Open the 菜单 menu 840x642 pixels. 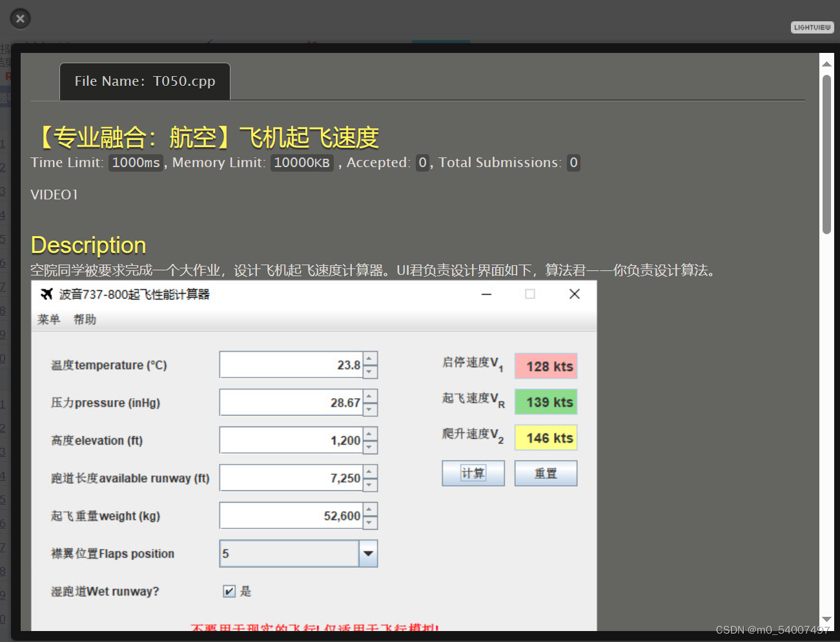pyautogui.click(x=48, y=319)
